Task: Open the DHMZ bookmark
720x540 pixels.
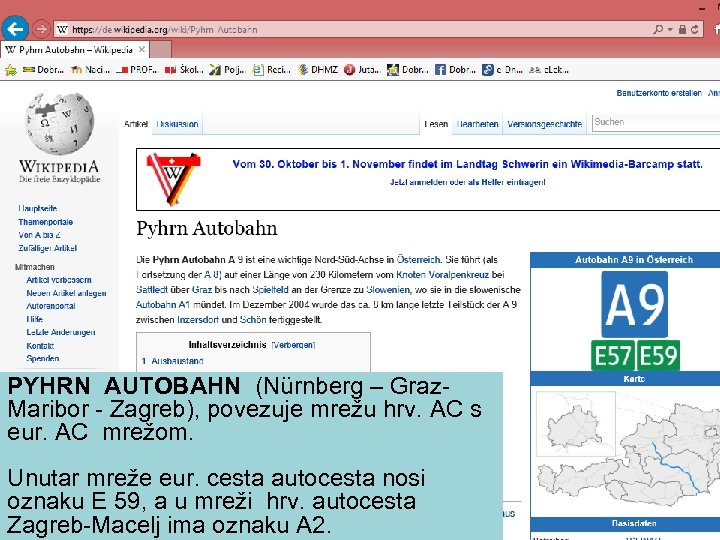Action: [x=318, y=70]
